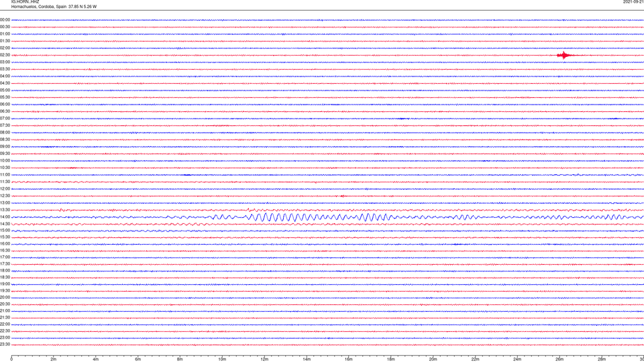The height and width of the screenshot is (362, 644).
Task: Select the 10m mark on time axis
Action: [x=222, y=359]
